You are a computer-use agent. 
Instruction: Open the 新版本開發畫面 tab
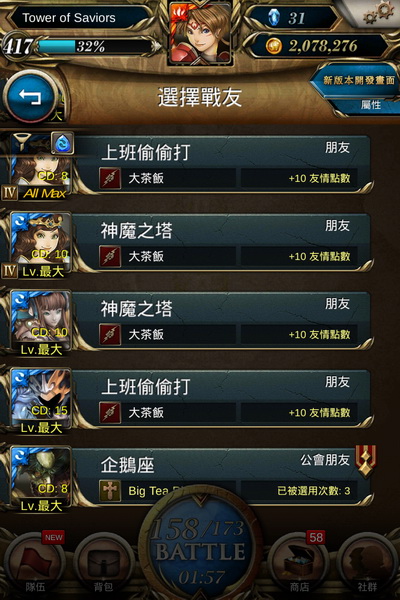click(358, 80)
